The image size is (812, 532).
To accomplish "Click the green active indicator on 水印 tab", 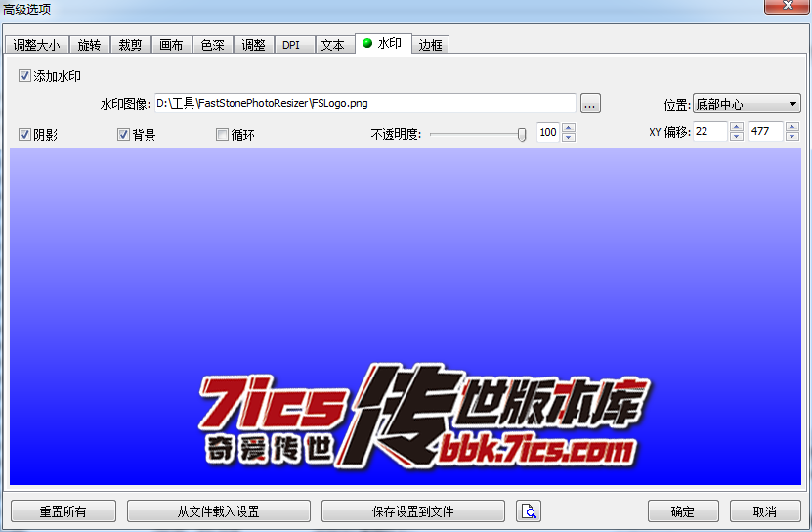I will coord(367,44).
